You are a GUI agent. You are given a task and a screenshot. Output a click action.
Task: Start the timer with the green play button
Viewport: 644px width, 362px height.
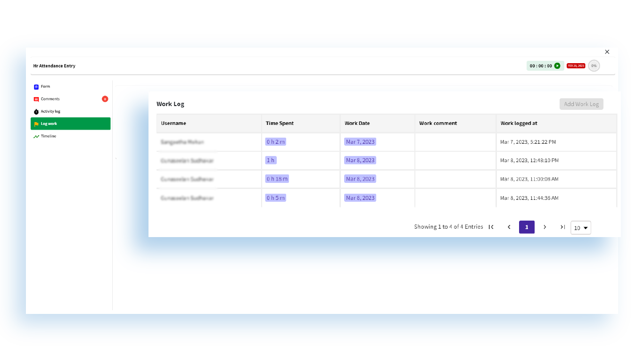tap(557, 66)
